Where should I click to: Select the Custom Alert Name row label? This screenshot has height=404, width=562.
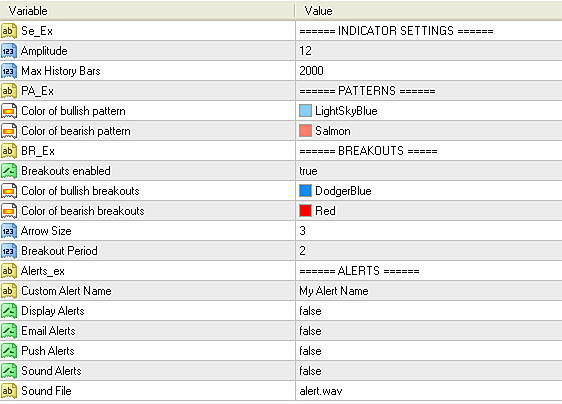[66, 291]
